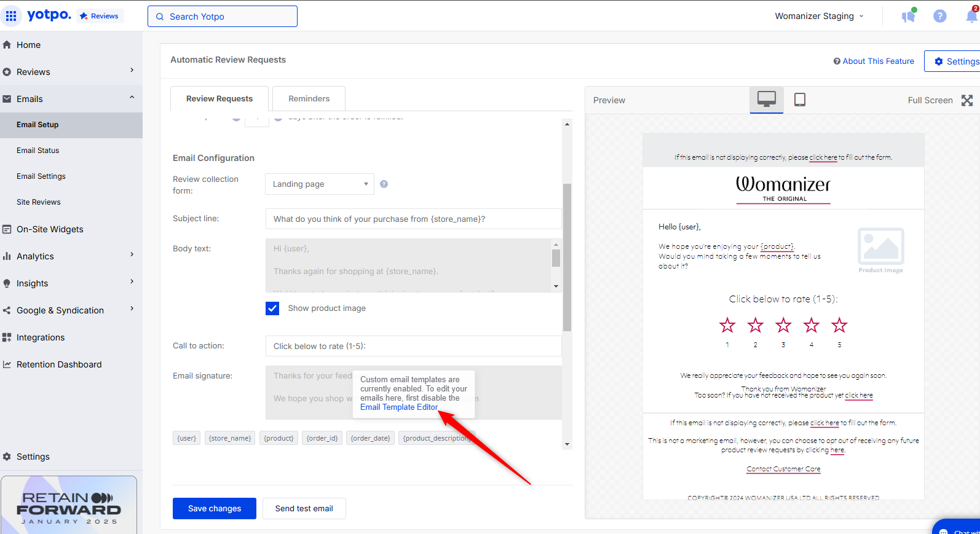The height and width of the screenshot is (534, 980).
Task: Rate one star in the email preview
Action: pos(727,325)
